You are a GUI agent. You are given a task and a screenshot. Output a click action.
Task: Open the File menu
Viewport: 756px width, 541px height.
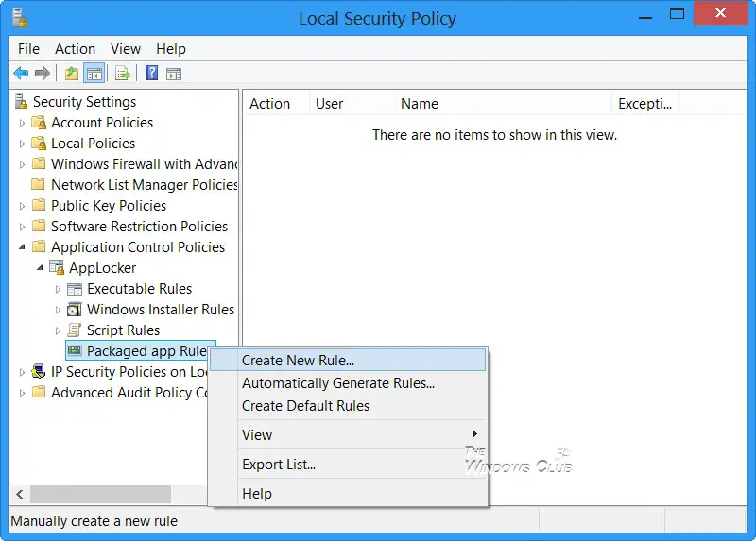[28, 49]
